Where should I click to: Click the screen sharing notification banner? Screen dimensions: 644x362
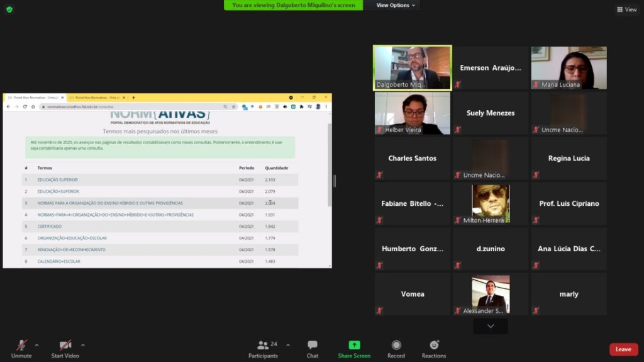pyautogui.click(x=293, y=5)
